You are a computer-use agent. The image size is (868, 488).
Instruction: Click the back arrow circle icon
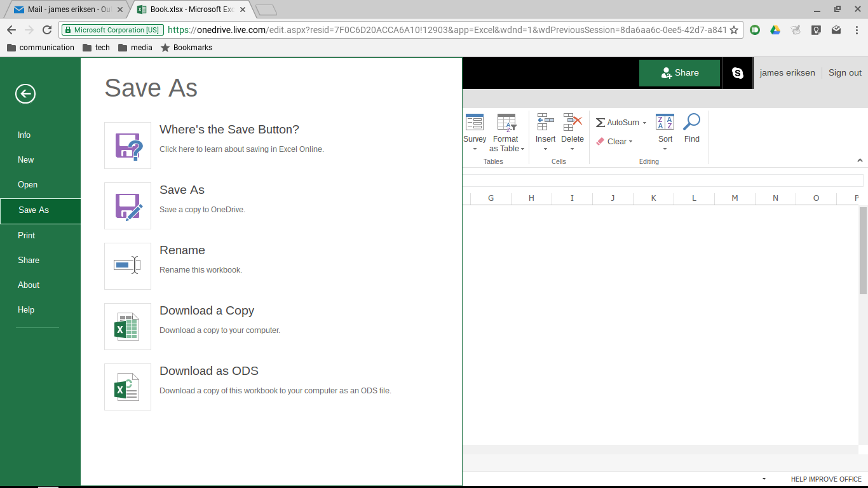(x=25, y=94)
